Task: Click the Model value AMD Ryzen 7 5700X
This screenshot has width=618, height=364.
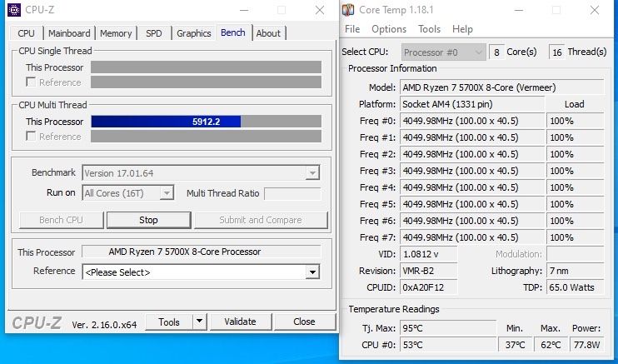Action: point(501,87)
